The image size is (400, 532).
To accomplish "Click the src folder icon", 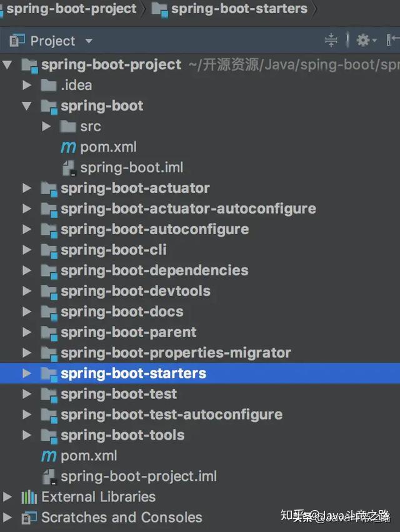I will [x=68, y=127].
